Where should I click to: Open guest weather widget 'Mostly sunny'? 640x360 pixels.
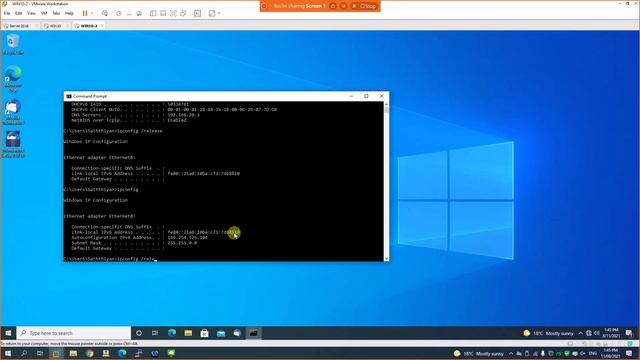[x=548, y=333]
